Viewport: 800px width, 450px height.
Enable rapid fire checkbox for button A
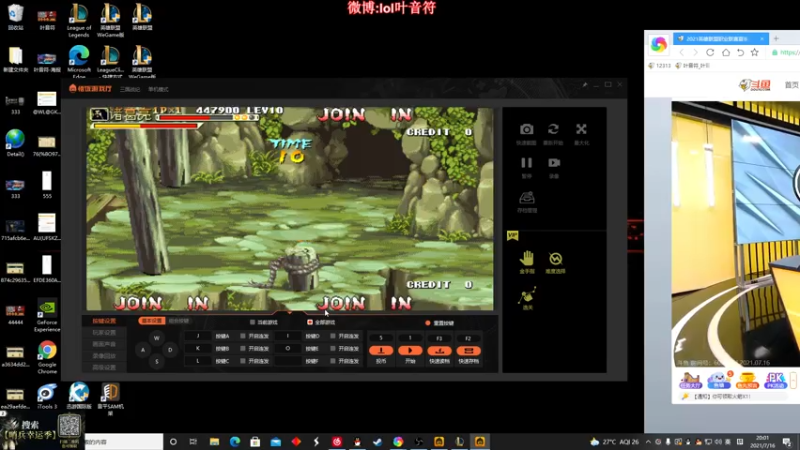pyautogui.click(x=243, y=336)
